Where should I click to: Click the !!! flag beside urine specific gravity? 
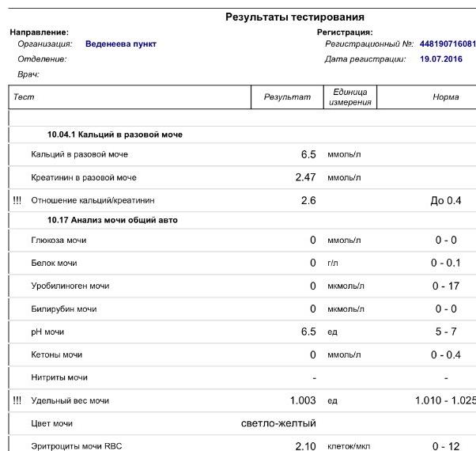click(x=17, y=401)
